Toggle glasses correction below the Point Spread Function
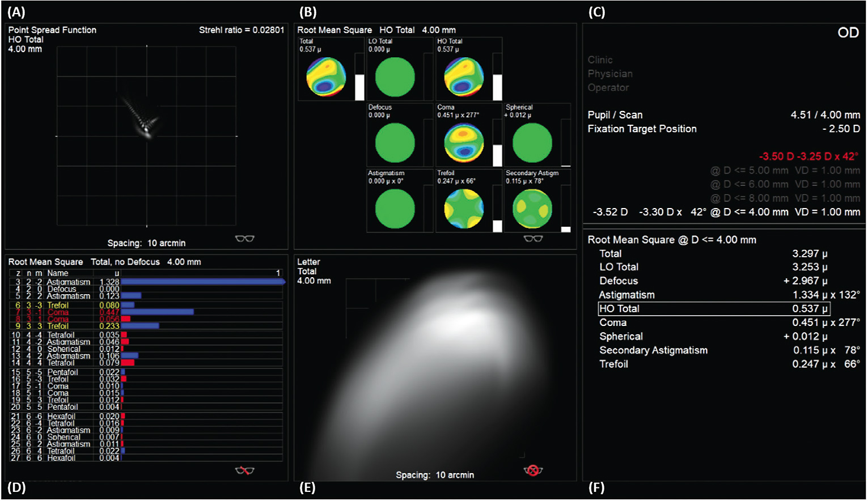The width and height of the screenshot is (868, 501). (x=245, y=239)
